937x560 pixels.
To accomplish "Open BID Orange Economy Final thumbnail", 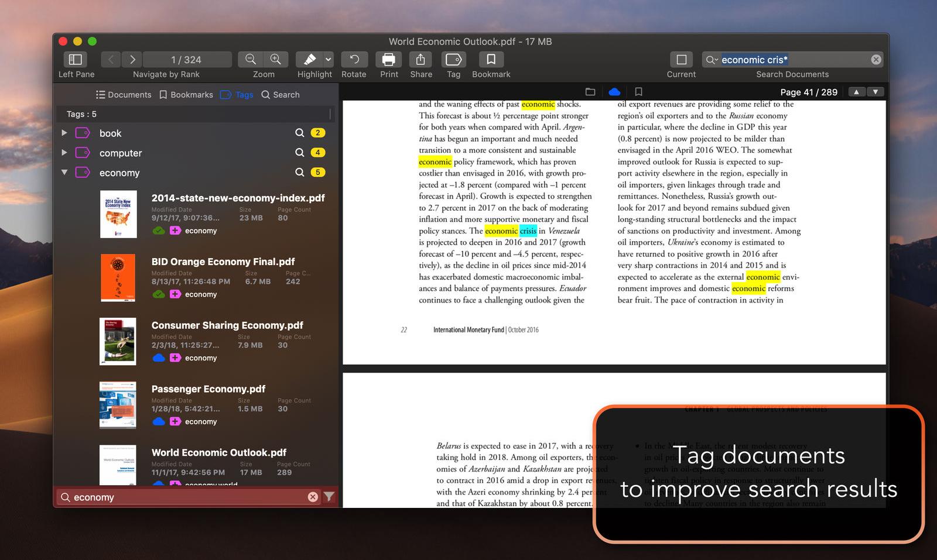I will tap(118, 278).
